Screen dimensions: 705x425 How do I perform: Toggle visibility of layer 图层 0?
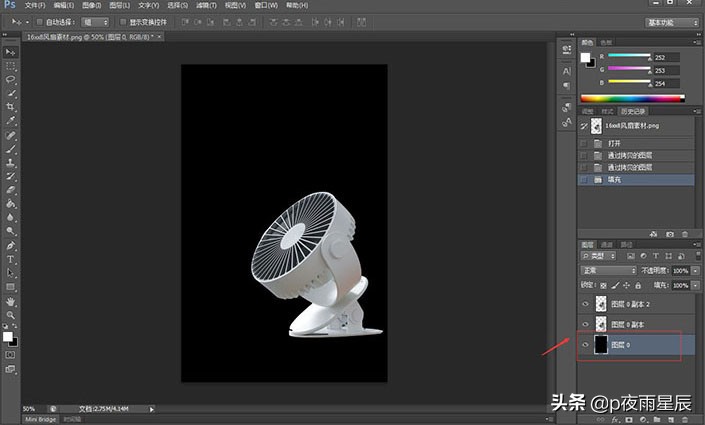585,345
